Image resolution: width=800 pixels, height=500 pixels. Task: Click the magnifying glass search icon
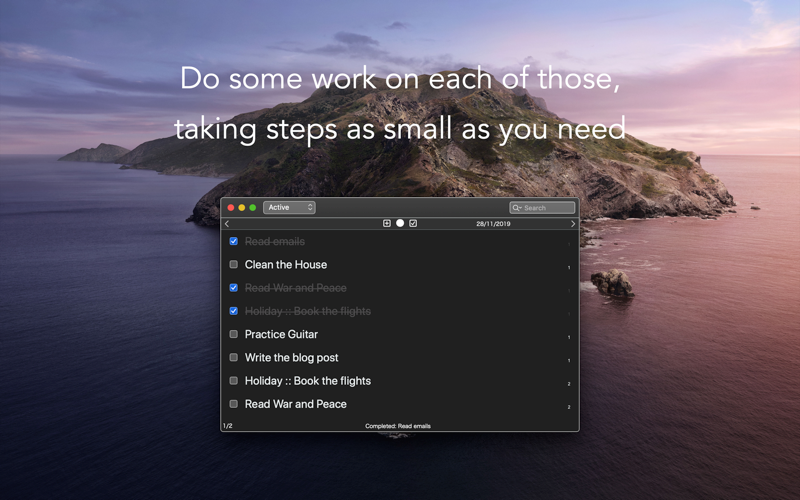click(517, 208)
